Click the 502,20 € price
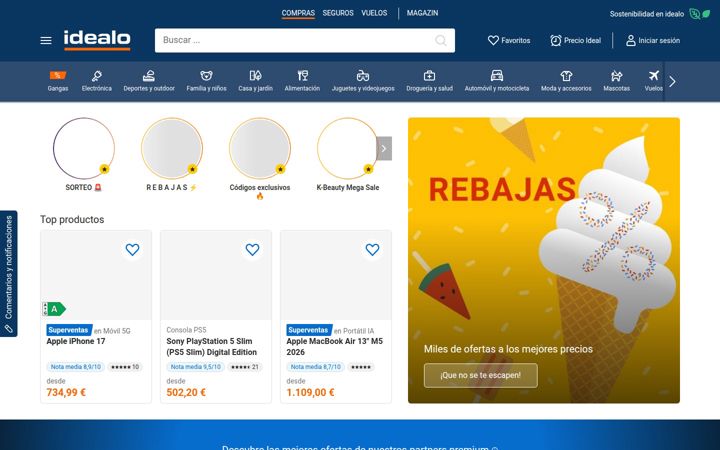The image size is (720, 450). point(186,393)
